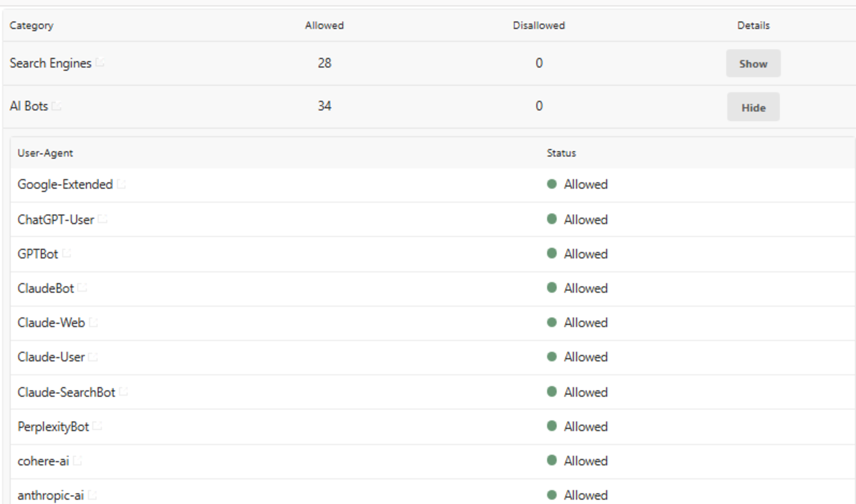The width and height of the screenshot is (856, 504).
Task: Click green status dot for Google-Extended
Action: pyautogui.click(x=551, y=184)
